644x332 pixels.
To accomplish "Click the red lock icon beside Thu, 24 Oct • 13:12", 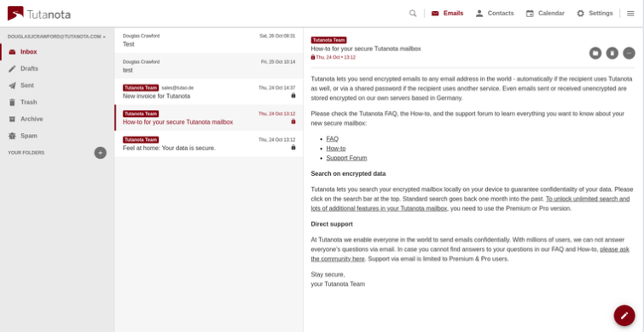I will (313, 57).
